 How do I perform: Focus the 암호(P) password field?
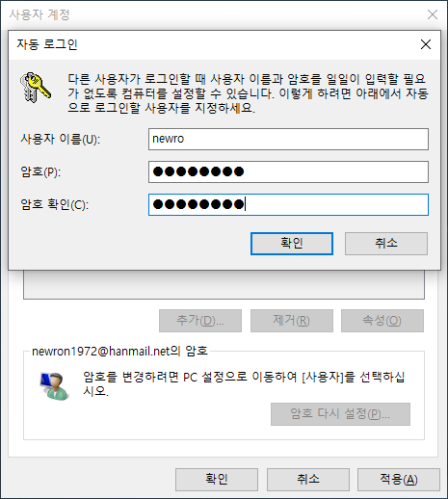288,171
